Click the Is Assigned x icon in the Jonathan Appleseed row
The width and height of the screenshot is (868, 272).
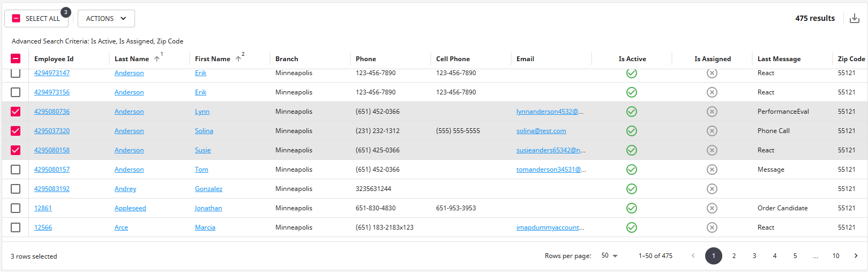712,208
